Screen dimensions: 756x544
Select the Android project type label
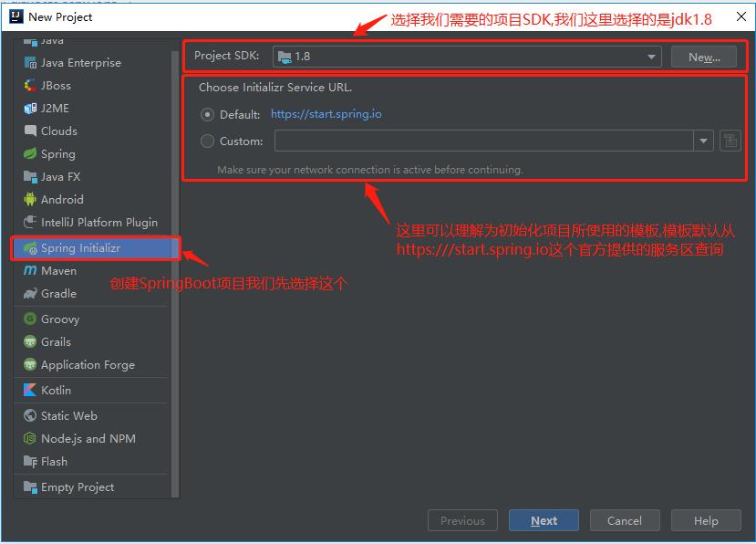click(62, 199)
